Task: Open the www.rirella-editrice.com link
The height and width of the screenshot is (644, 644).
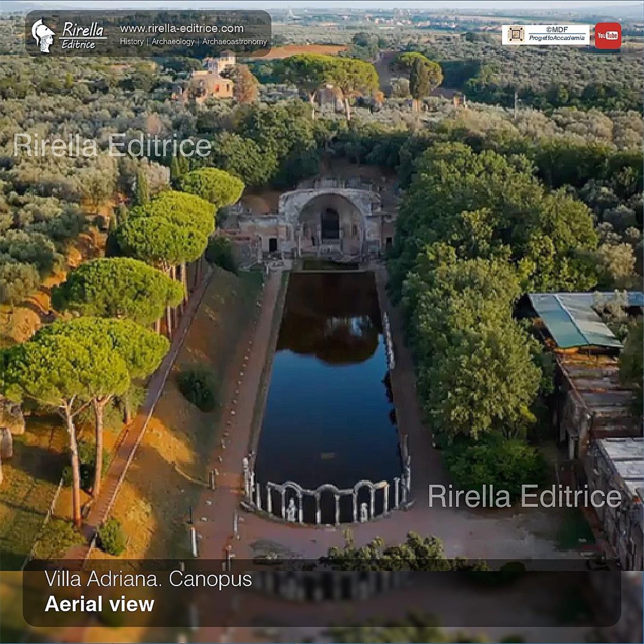Action: pyautogui.click(x=182, y=28)
